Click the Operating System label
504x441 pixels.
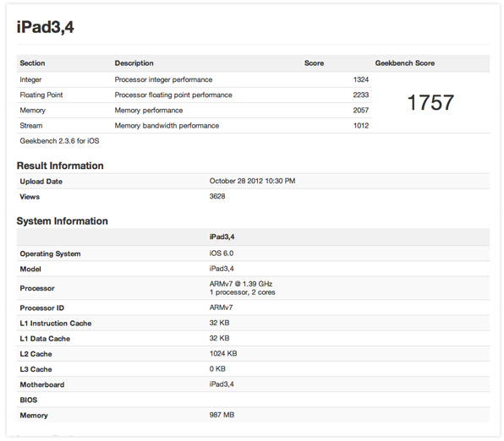click(x=50, y=253)
